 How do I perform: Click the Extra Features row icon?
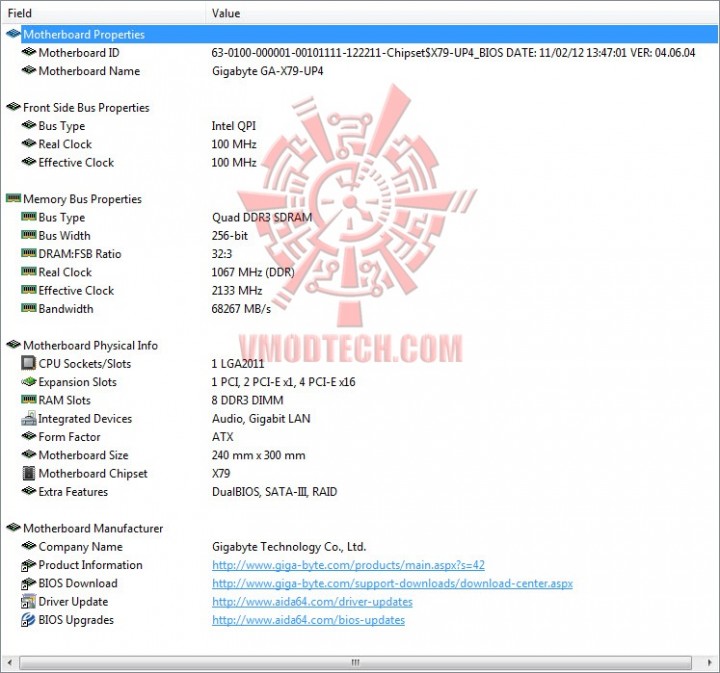click(x=28, y=491)
